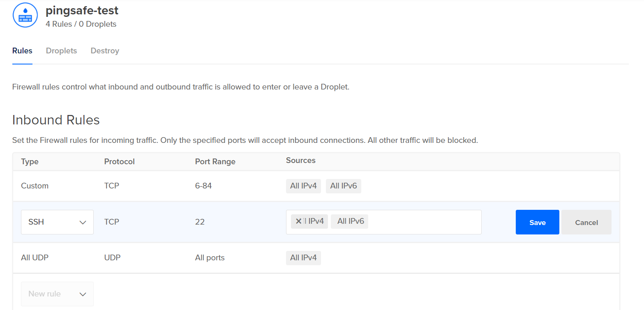Click All IPv4 tag on Custom rule
Viewport: 644px width, 310px height.
(303, 186)
